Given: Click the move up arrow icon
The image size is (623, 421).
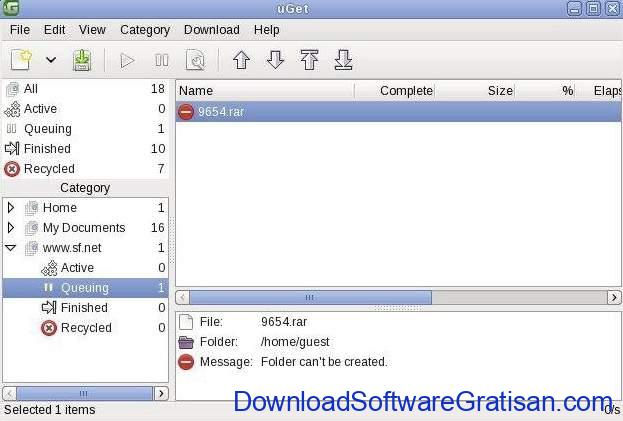Looking at the screenshot, I should tap(241, 60).
